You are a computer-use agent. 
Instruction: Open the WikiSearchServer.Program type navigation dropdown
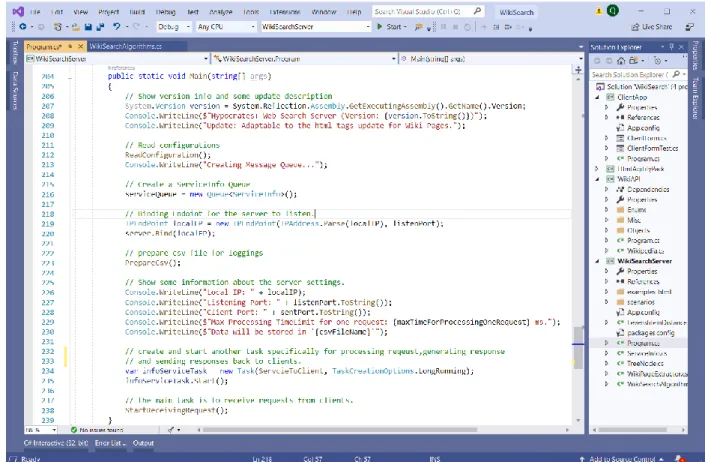[x=304, y=59]
